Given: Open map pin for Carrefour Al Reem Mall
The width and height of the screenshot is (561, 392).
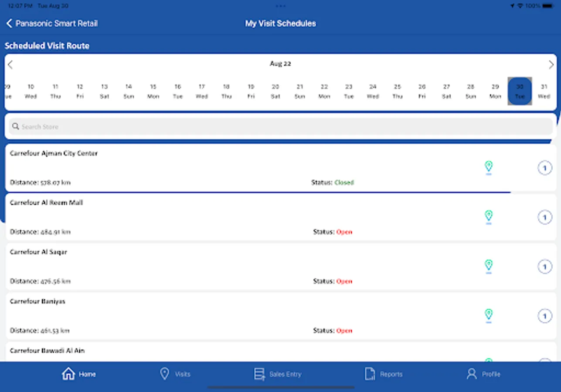Looking at the screenshot, I should pos(489,217).
